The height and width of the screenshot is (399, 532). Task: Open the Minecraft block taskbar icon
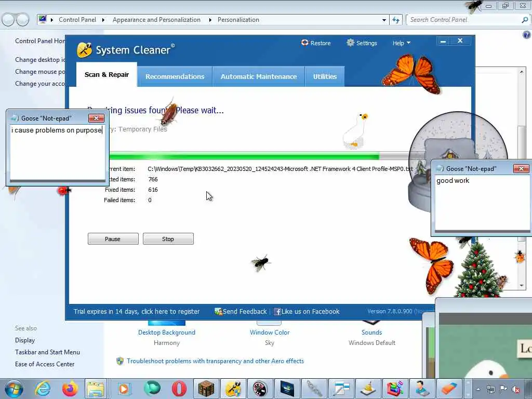206,389
